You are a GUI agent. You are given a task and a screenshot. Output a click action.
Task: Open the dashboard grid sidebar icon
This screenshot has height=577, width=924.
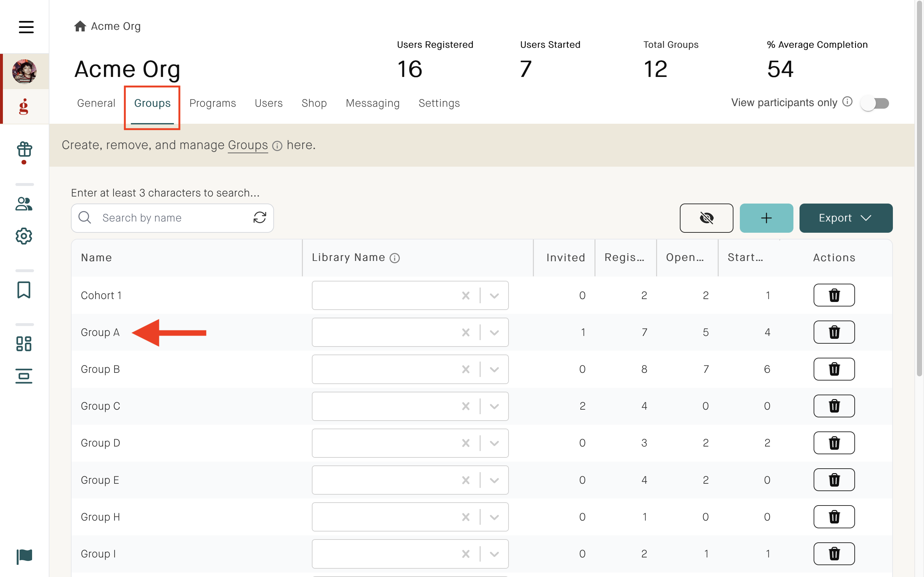[24, 343]
